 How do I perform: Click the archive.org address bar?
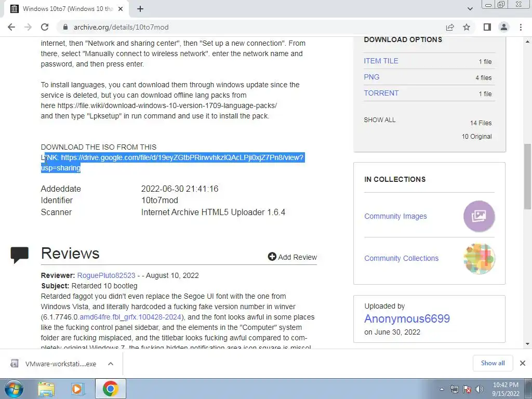click(x=251, y=27)
